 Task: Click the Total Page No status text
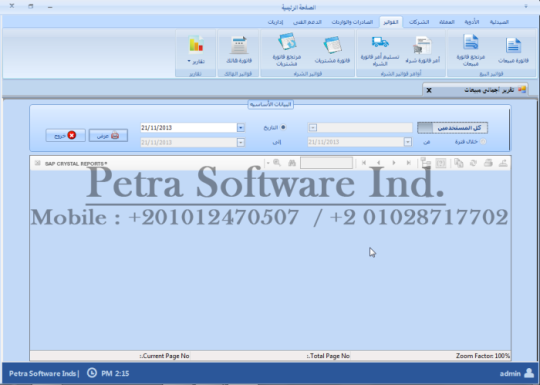tap(328, 356)
